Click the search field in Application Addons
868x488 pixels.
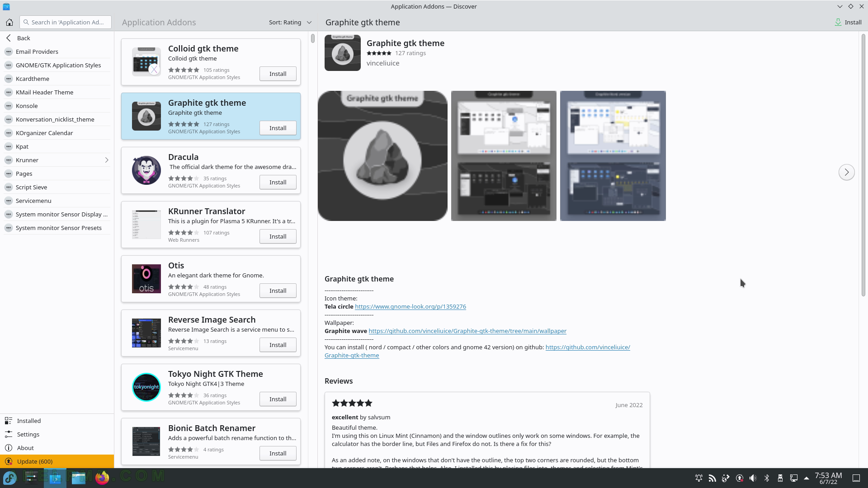click(66, 22)
